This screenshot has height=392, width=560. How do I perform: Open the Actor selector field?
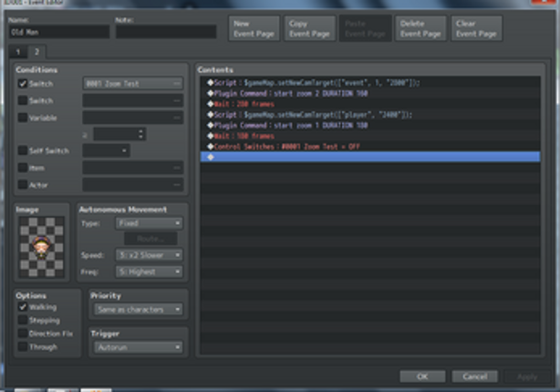(x=133, y=184)
